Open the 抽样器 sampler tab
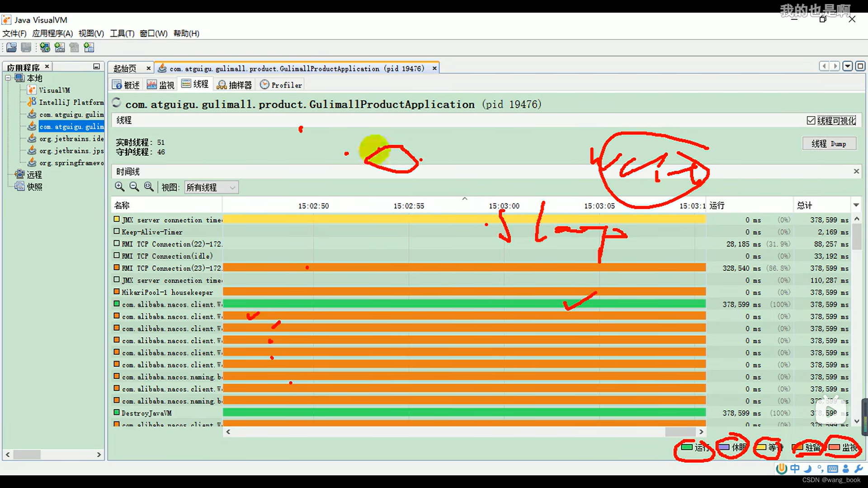Viewport: 868px width, 488px height. (235, 85)
